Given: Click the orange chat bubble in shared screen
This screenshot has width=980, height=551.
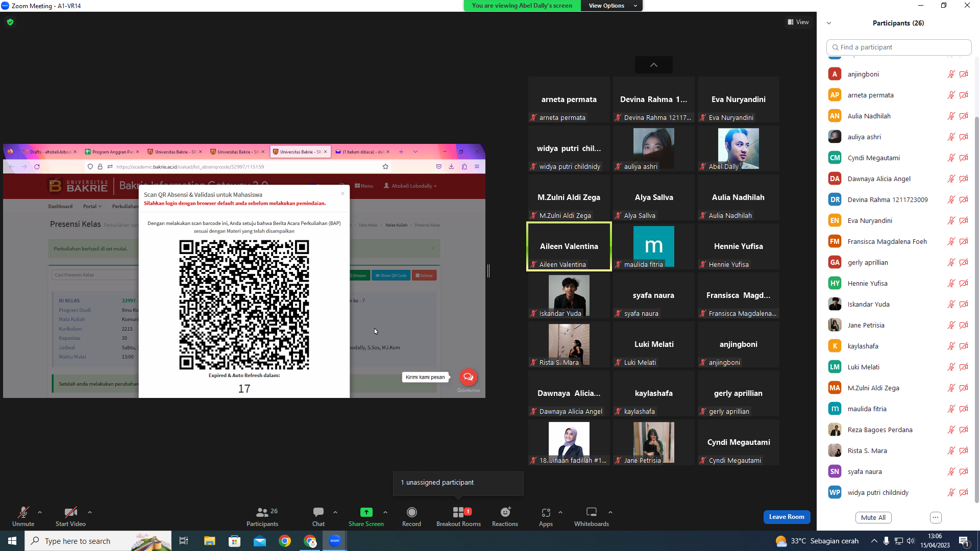Looking at the screenshot, I should 468,377.
